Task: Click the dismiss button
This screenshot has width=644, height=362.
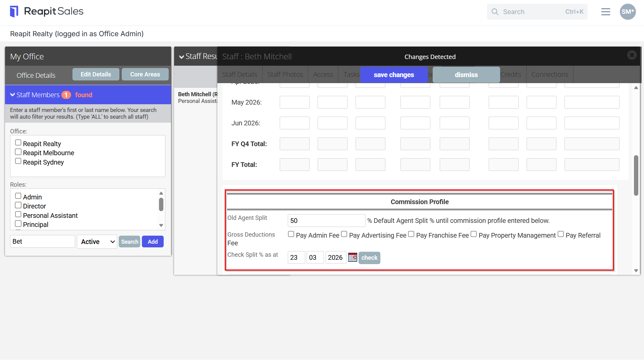Action: (466, 75)
